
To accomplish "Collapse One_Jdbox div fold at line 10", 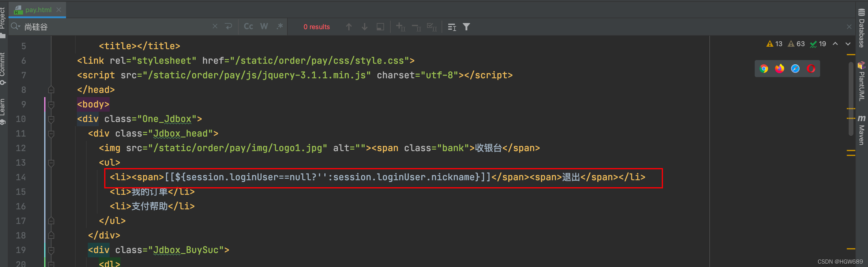I will click(51, 119).
